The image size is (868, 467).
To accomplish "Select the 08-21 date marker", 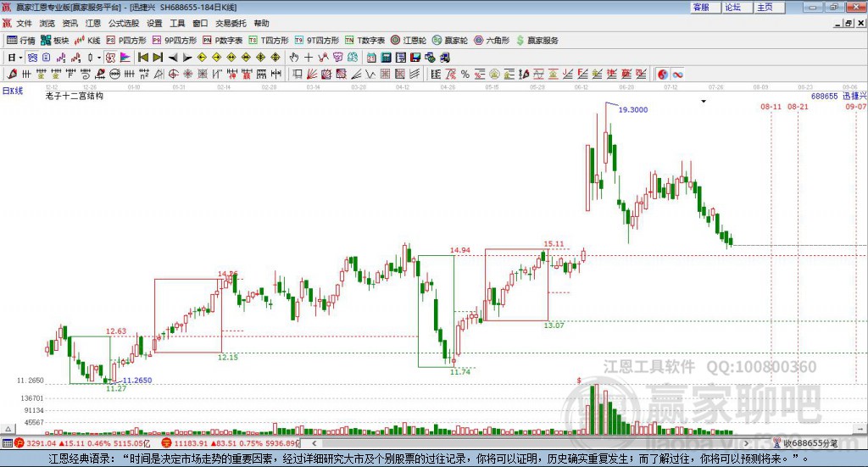I will (x=798, y=106).
